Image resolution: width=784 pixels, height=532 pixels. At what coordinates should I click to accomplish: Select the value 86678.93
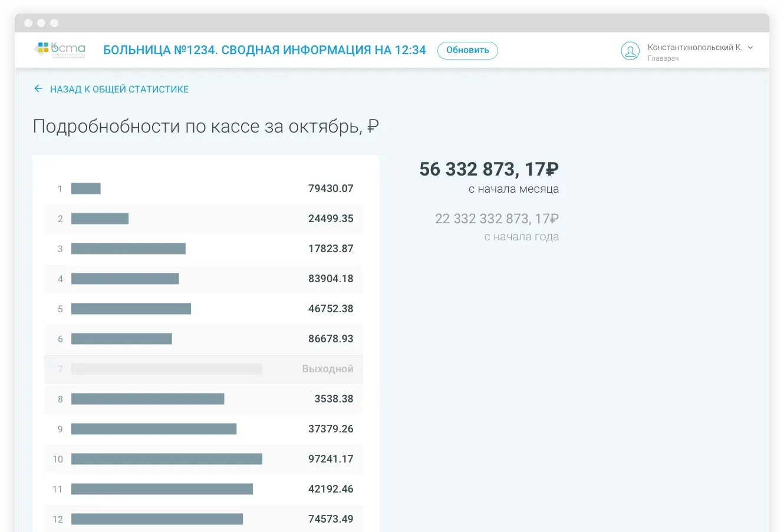[x=331, y=339]
